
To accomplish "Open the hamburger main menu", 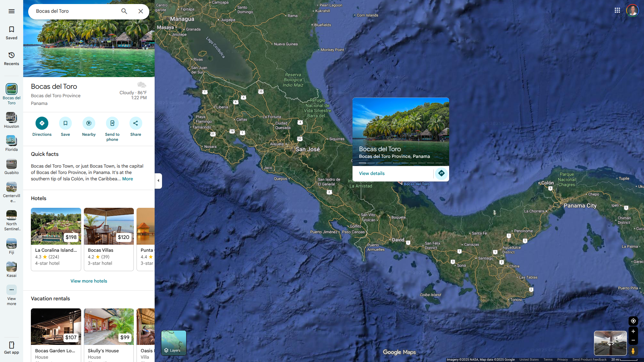I will coord(11,11).
